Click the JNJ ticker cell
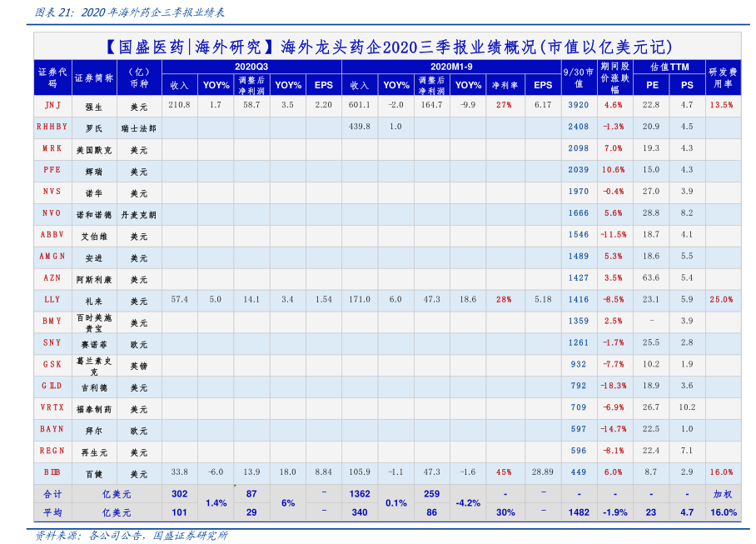Screen dimensions: 756x544 click(x=52, y=105)
